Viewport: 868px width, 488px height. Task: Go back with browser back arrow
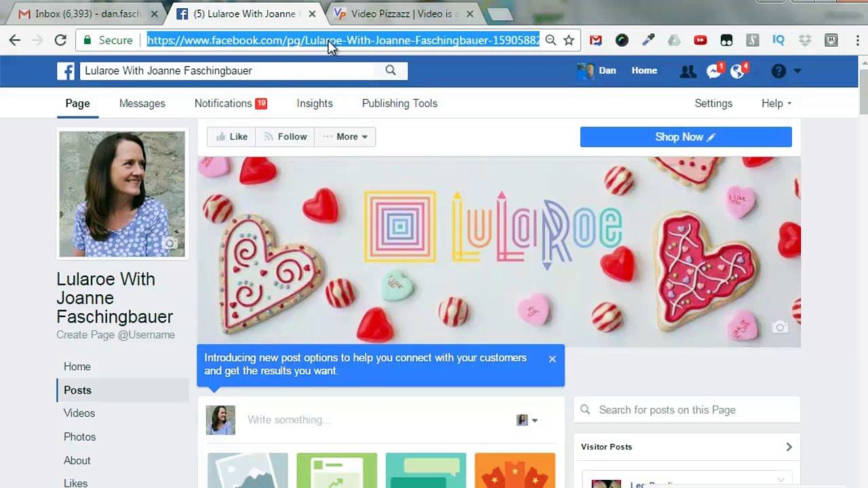[15, 41]
